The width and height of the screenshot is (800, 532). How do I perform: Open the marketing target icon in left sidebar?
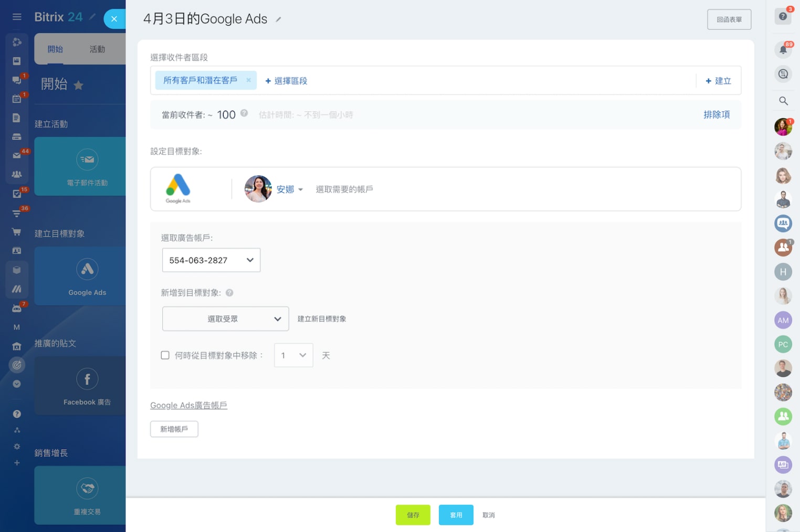pyautogui.click(x=17, y=365)
